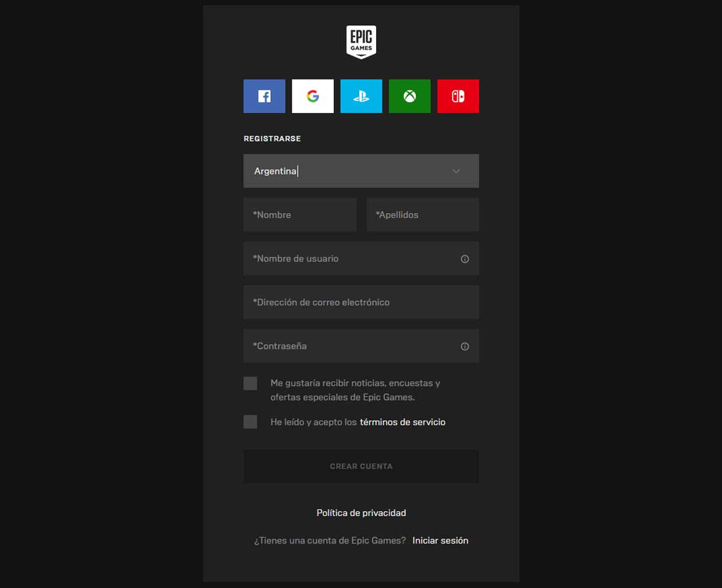The height and width of the screenshot is (588, 722).
Task: Show info icon for Contraseña field
Action: pyautogui.click(x=464, y=346)
